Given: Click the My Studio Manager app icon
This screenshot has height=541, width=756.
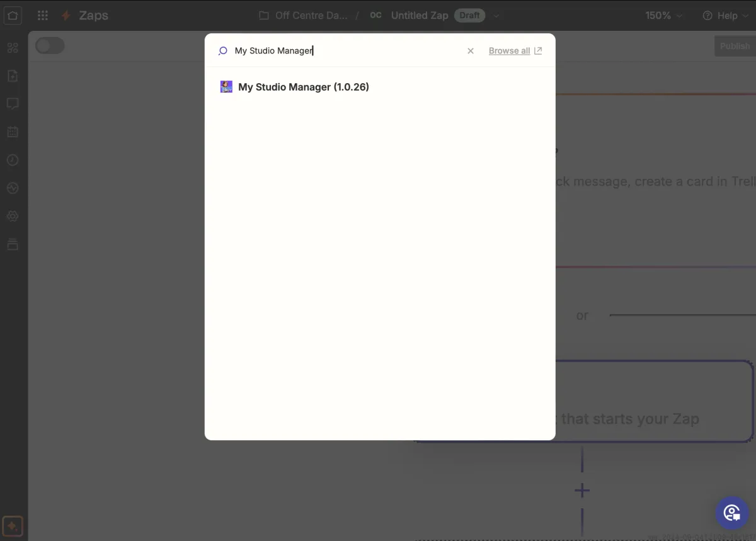Looking at the screenshot, I should 226,87.
